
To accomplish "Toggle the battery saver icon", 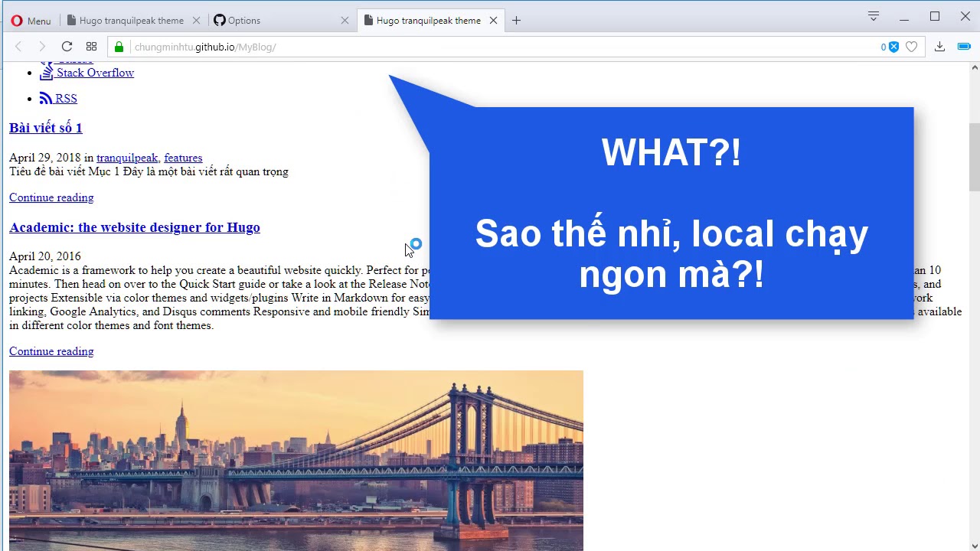I will coord(964,47).
